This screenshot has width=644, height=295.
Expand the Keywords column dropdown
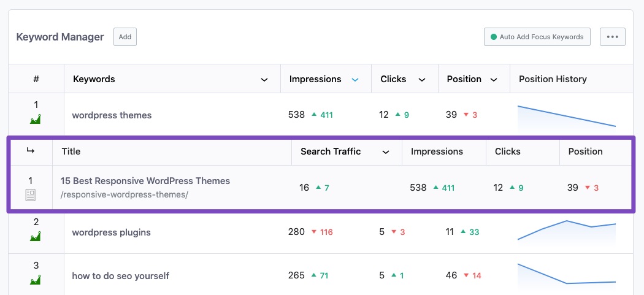pos(264,80)
